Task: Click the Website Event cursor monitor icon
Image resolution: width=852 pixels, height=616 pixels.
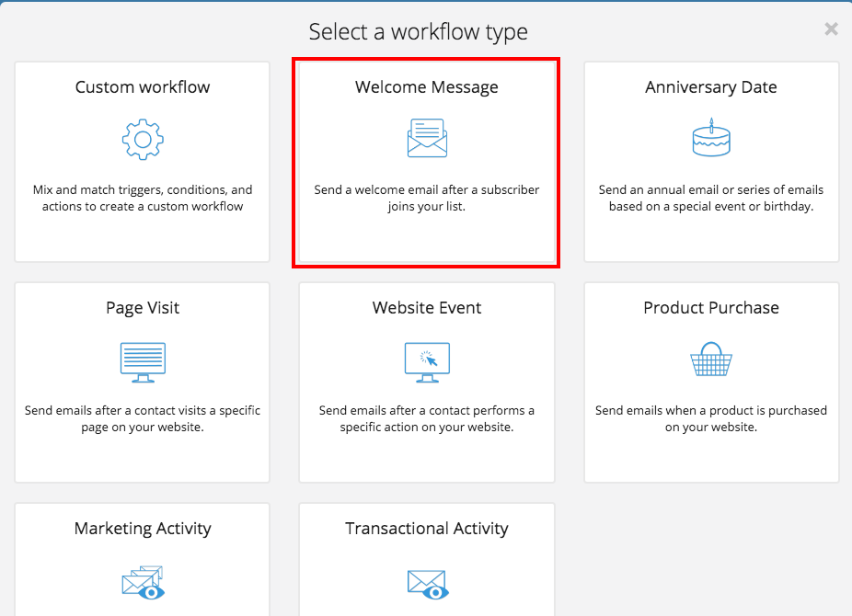Action: coord(427,362)
